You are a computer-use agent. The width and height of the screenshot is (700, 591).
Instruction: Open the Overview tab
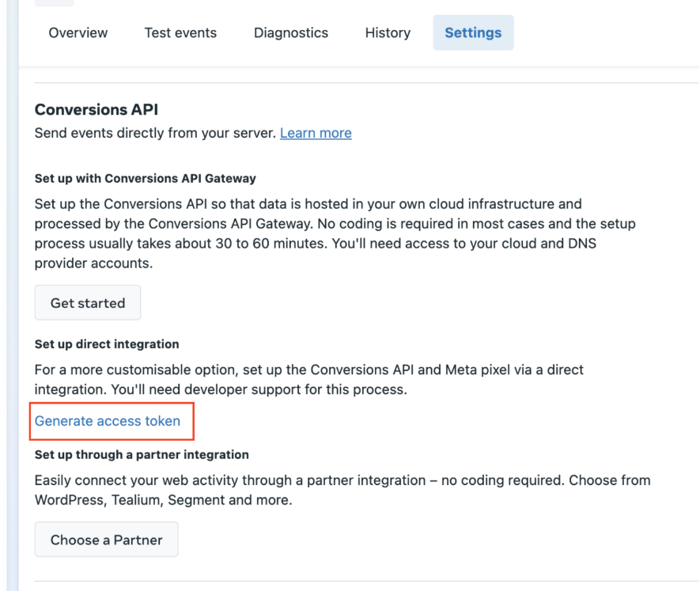(x=78, y=32)
